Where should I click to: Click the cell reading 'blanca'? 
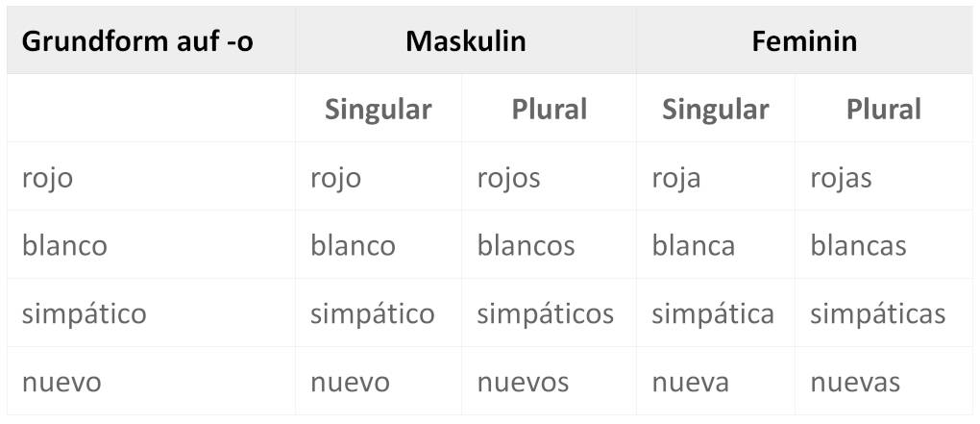coord(693,246)
